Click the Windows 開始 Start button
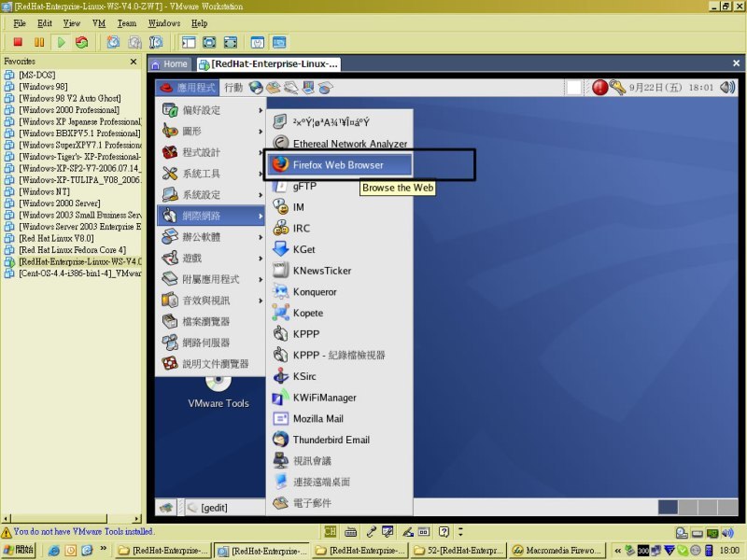This screenshot has height=560, width=747. (19, 550)
